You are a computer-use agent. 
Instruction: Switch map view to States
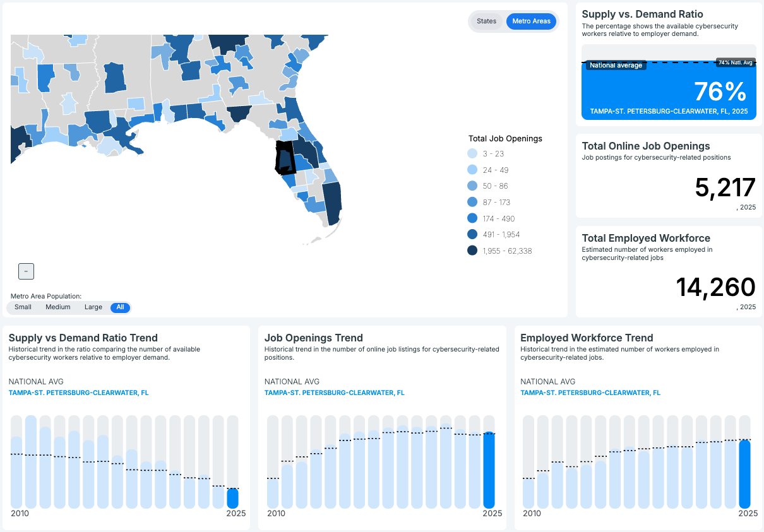point(486,21)
